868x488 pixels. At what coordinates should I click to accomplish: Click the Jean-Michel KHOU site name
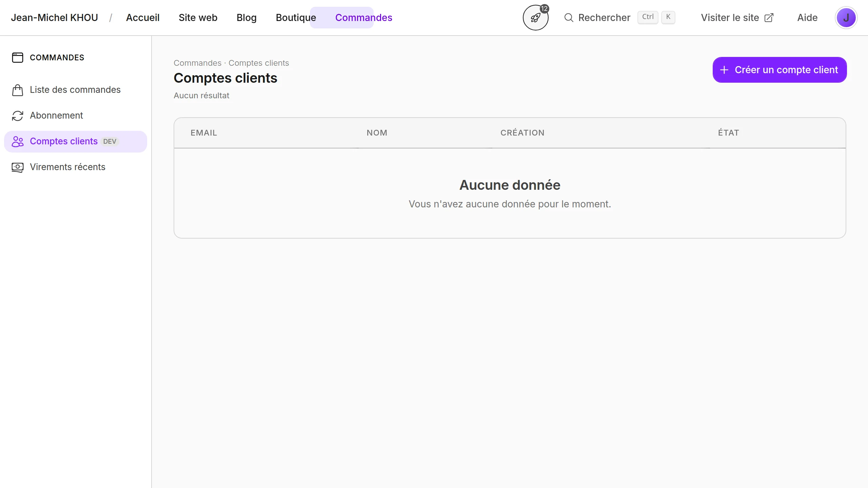(54, 18)
